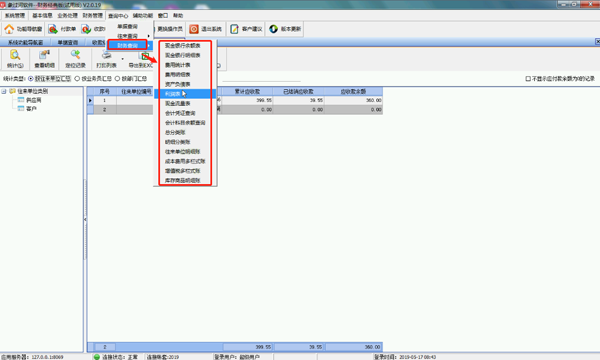Click the 付款单 toolbar icon

click(53, 29)
